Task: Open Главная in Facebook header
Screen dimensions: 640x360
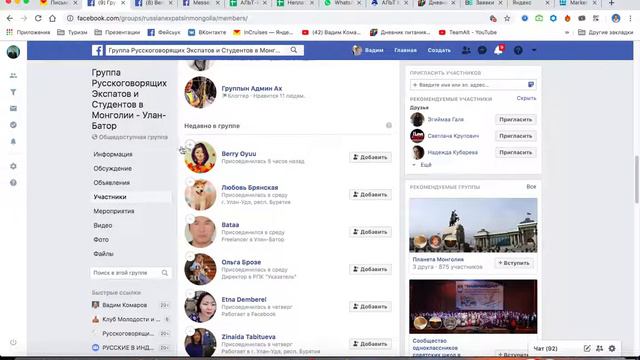Action: click(405, 50)
